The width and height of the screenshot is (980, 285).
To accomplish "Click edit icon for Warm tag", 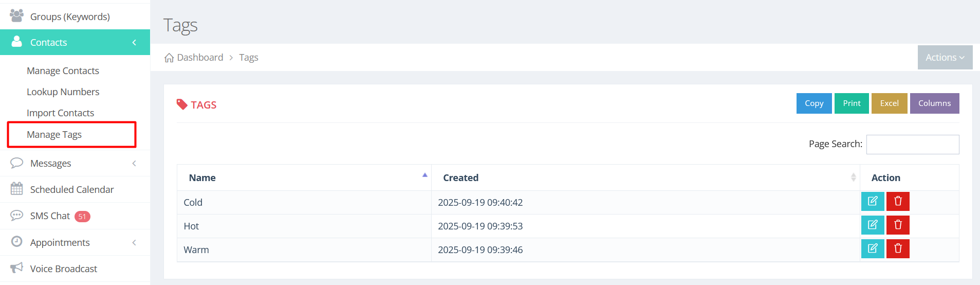I will (x=872, y=248).
